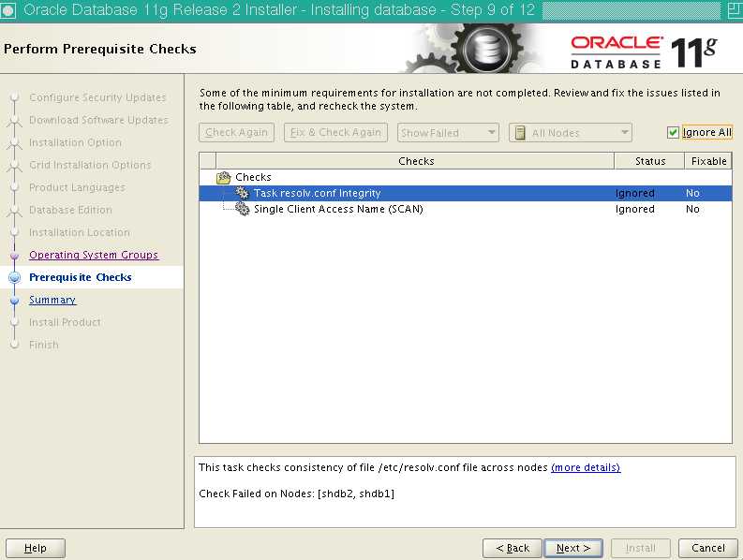
Task: Select Finish step in sidebar
Action: pyautogui.click(x=44, y=345)
